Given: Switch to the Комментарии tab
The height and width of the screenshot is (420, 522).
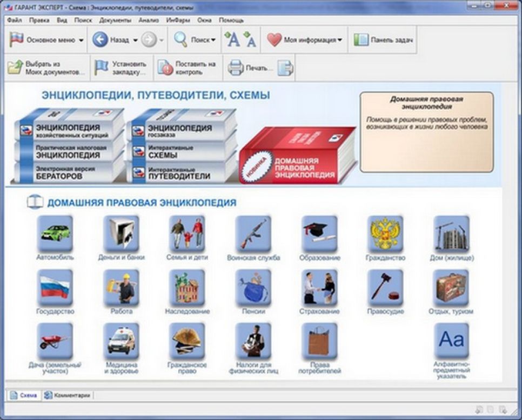Looking at the screenshot, I should (67, 395).
